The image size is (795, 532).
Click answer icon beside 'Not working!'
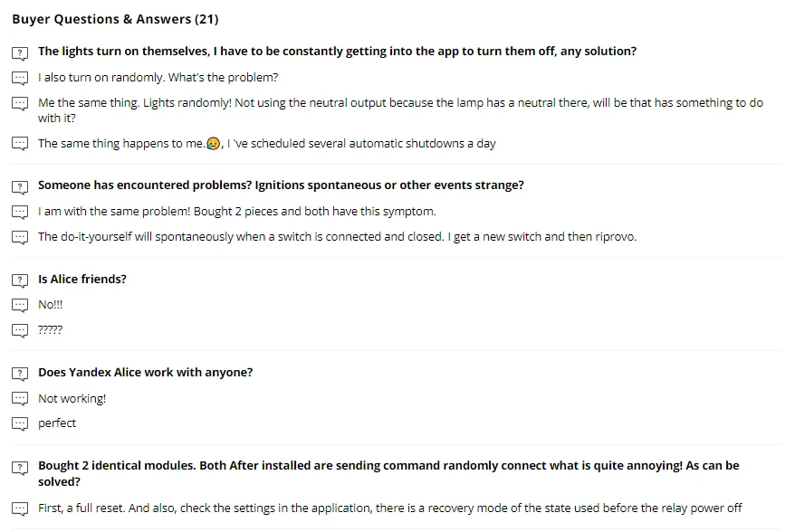[x=20, y=399]
